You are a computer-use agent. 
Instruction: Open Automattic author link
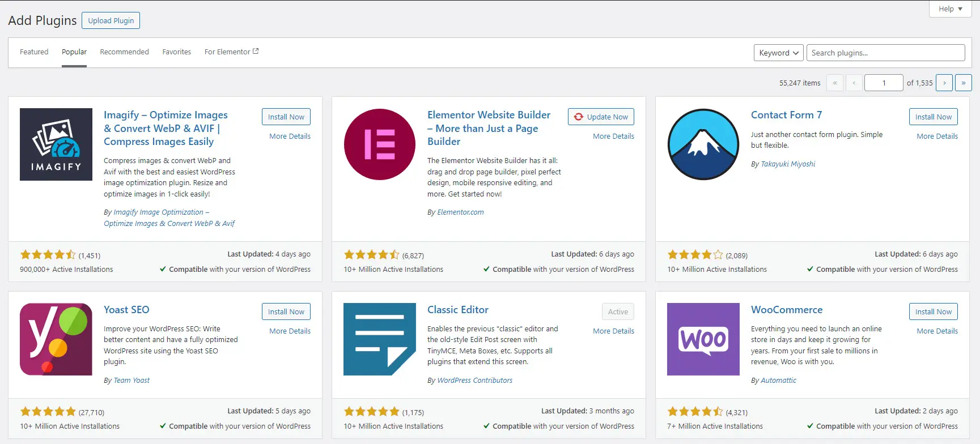(778, 380)
